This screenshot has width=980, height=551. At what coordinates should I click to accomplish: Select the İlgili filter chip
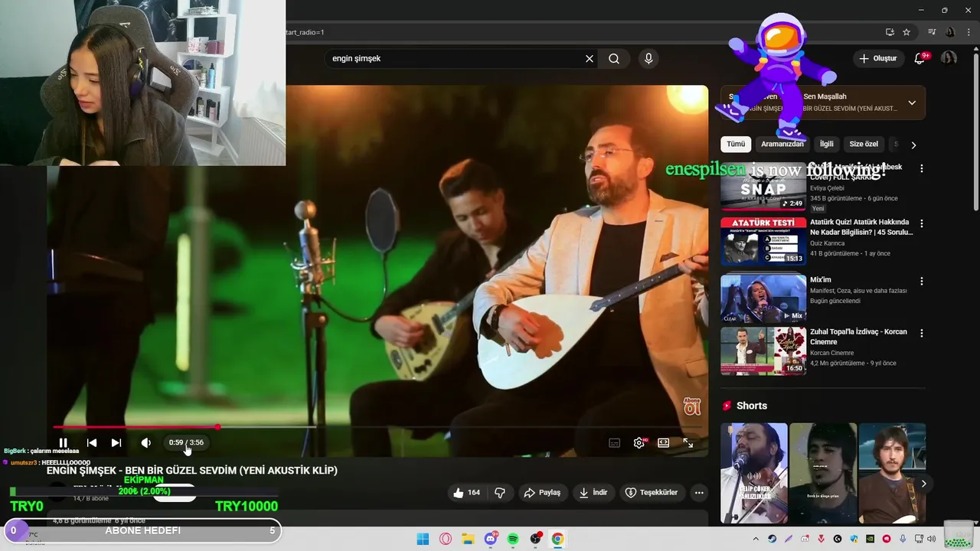click(x=827, y=144)
